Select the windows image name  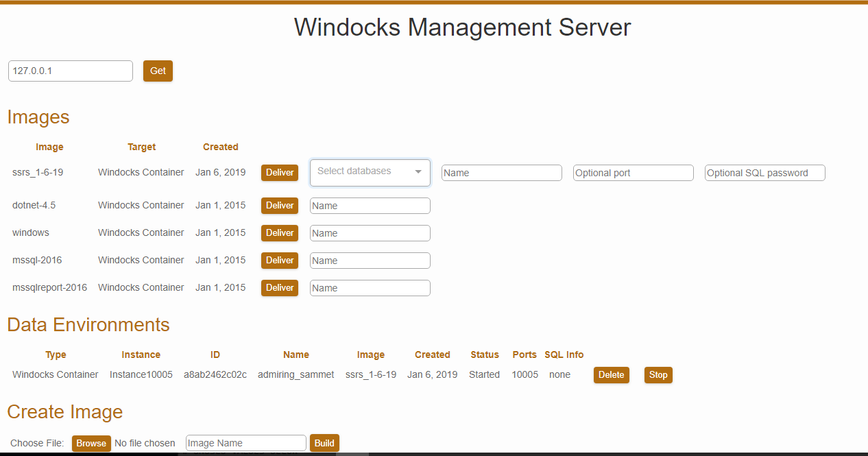31,232
